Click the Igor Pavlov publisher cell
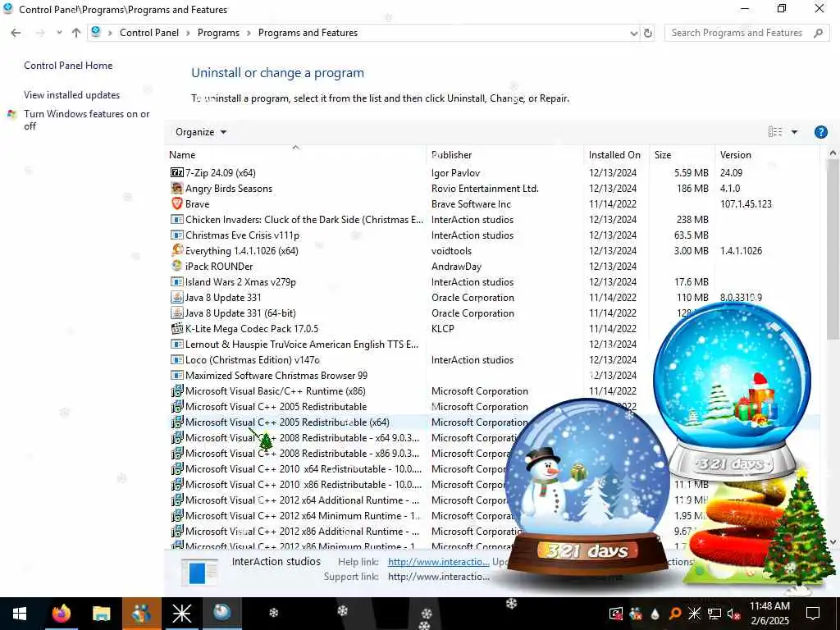 455,173
